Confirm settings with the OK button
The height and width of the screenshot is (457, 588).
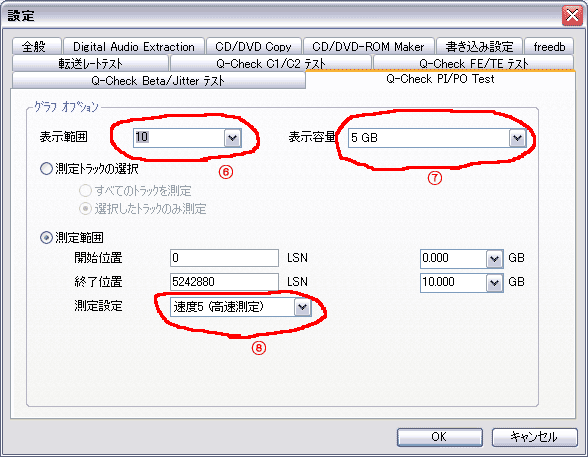(x=440, y=437)
